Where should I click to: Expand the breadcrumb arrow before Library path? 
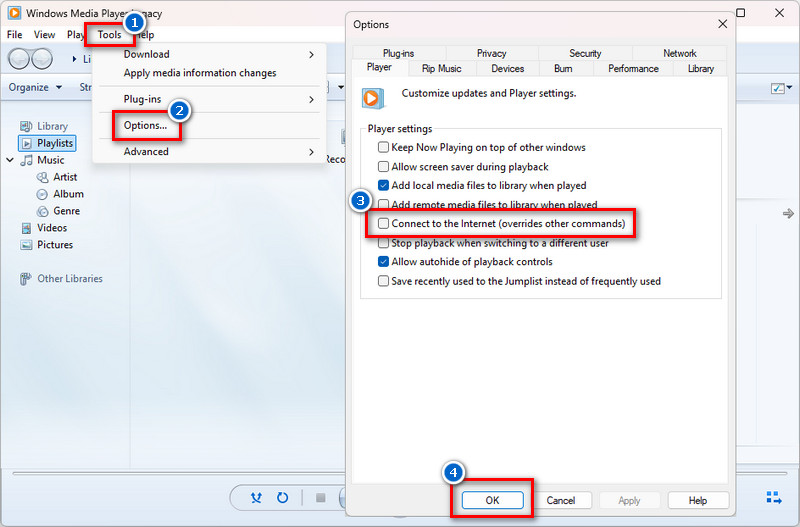74,59
